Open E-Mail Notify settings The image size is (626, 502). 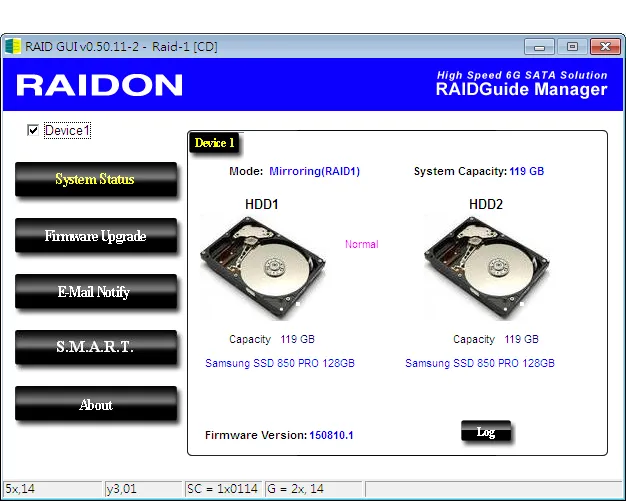coord(96,292)
